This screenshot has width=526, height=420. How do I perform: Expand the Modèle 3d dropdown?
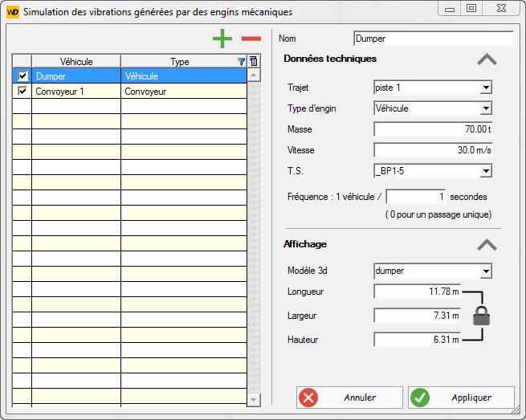[486, 271]
